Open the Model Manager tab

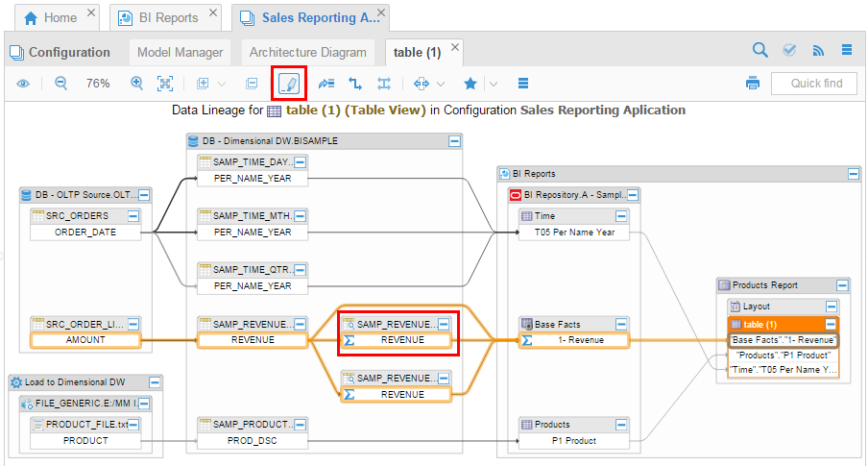coord(180,52)
